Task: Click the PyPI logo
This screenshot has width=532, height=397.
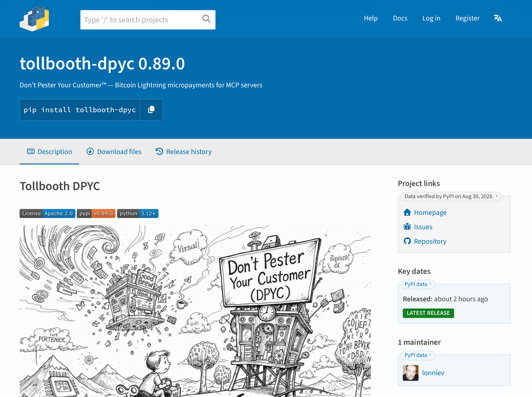Action: (x=34, y=18)
